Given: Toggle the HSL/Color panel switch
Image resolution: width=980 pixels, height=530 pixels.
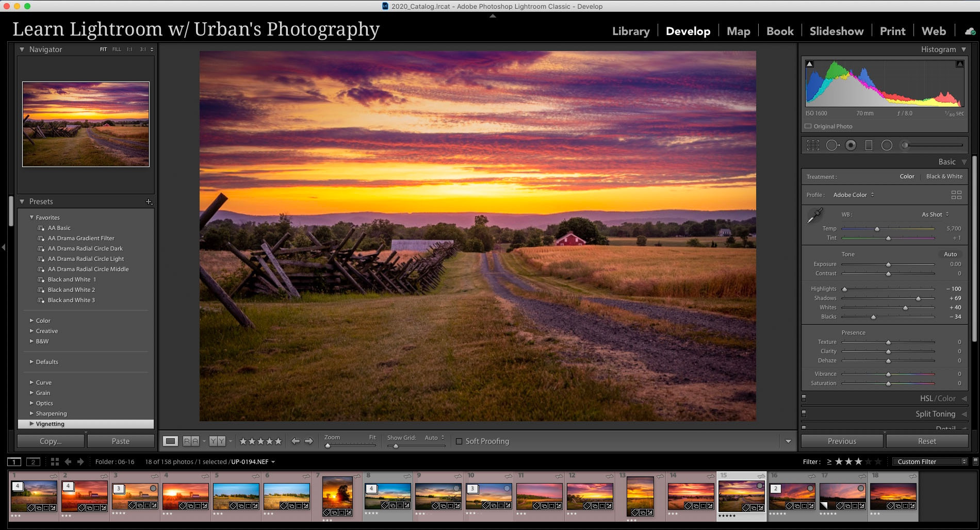Looking at the screenshot, I should point(804,398).
